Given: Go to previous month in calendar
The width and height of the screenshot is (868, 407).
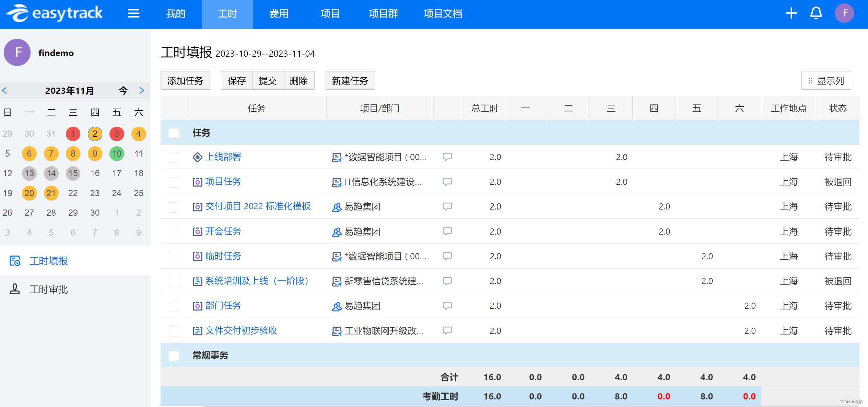Looking at the screenshot, I should (5, 90).
